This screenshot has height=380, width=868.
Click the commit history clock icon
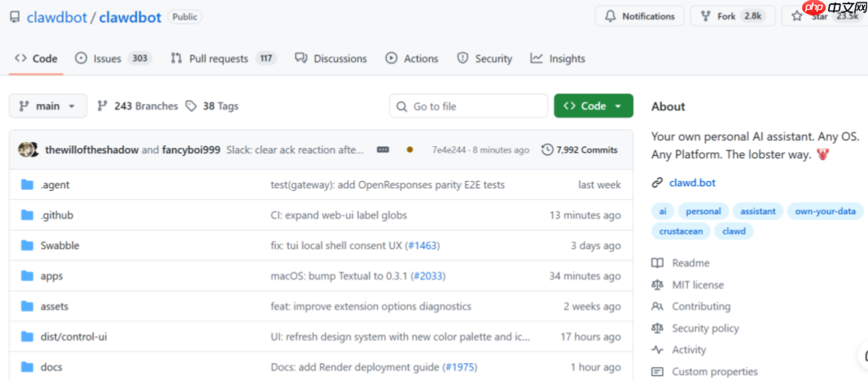[548, 150]
